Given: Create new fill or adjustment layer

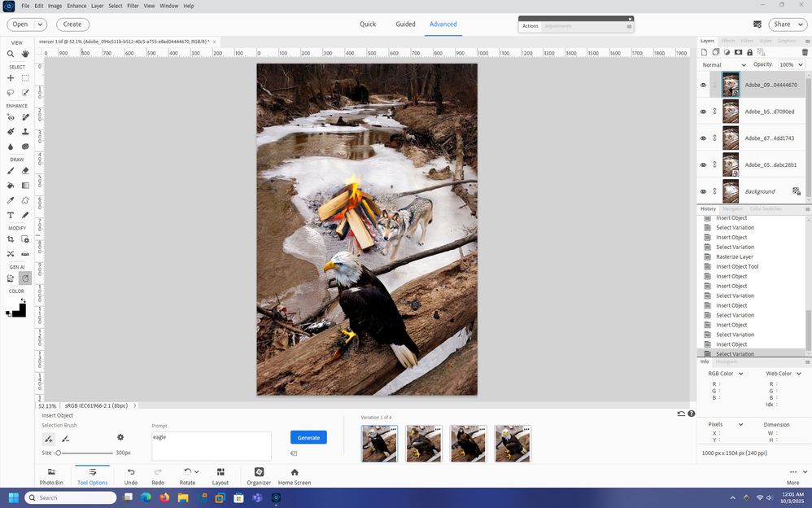Looking at the screenshot, I should 727,52.
